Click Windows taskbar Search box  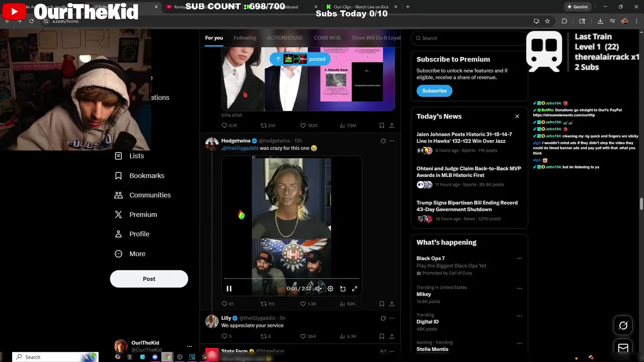54,357
